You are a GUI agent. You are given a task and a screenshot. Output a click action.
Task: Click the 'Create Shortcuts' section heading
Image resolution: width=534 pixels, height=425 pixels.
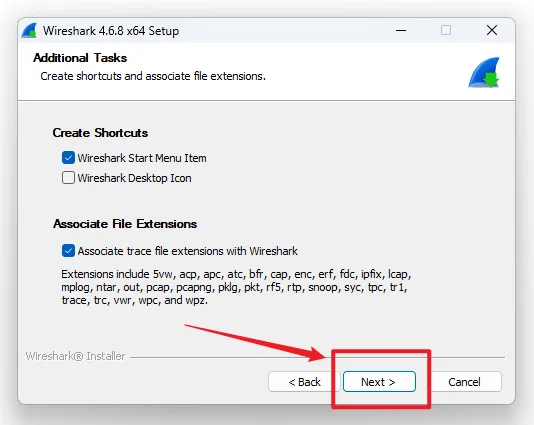[100, 133]
